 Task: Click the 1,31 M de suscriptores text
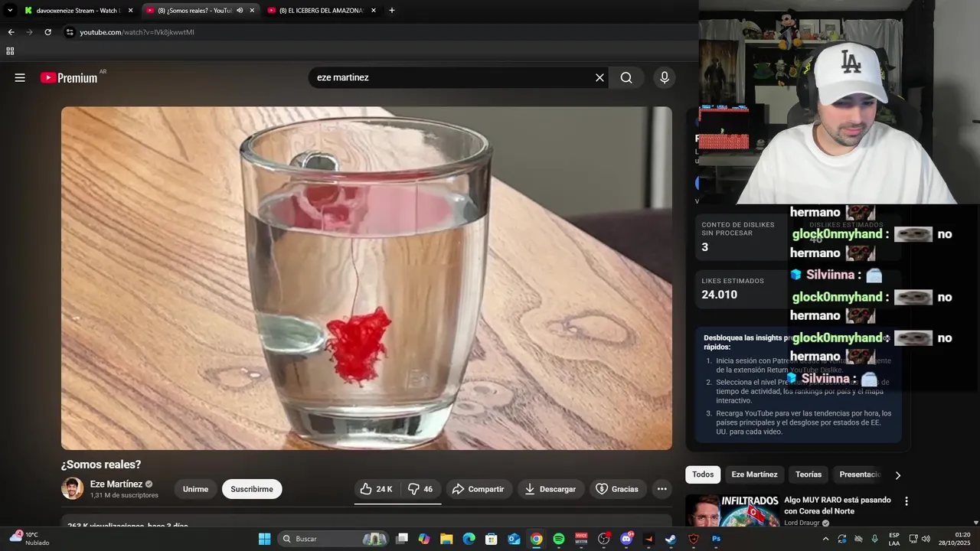coord(124,495)
